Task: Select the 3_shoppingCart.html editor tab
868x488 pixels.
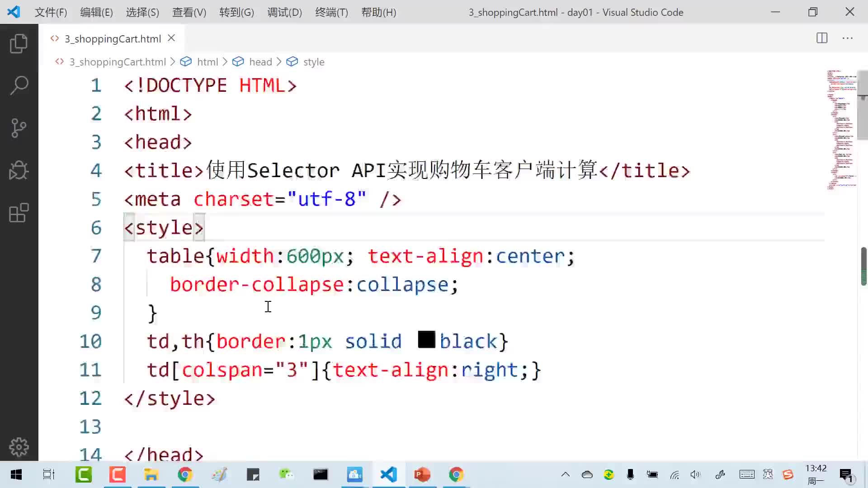Action: pos(112,38)
